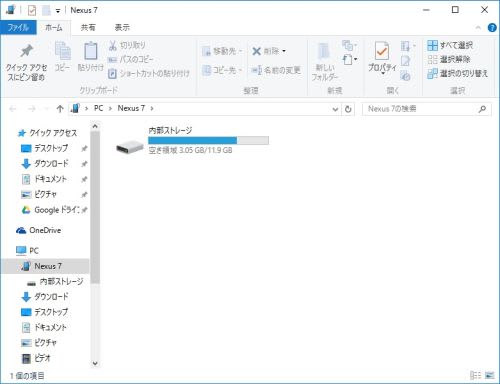Click the Refresh button
500x384 pixels.
coord(348,109)
